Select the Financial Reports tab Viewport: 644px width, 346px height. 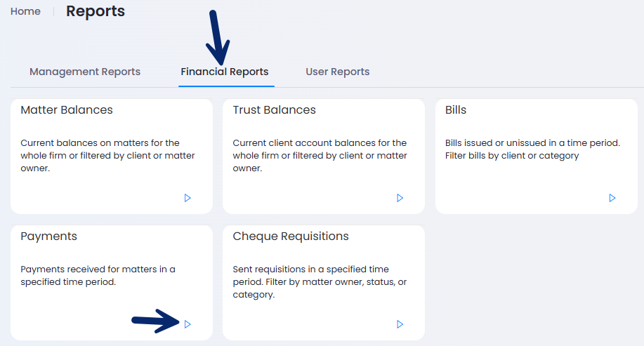tap(225, 72)
